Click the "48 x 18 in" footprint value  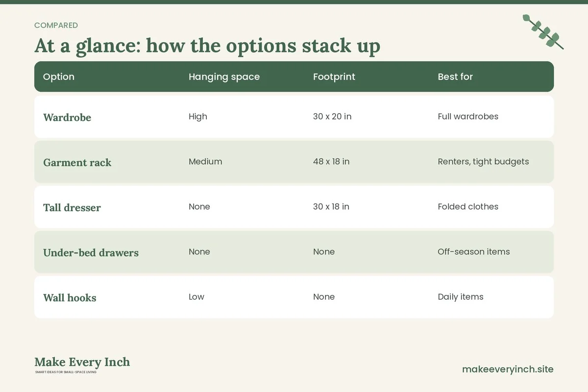(331, 162)
